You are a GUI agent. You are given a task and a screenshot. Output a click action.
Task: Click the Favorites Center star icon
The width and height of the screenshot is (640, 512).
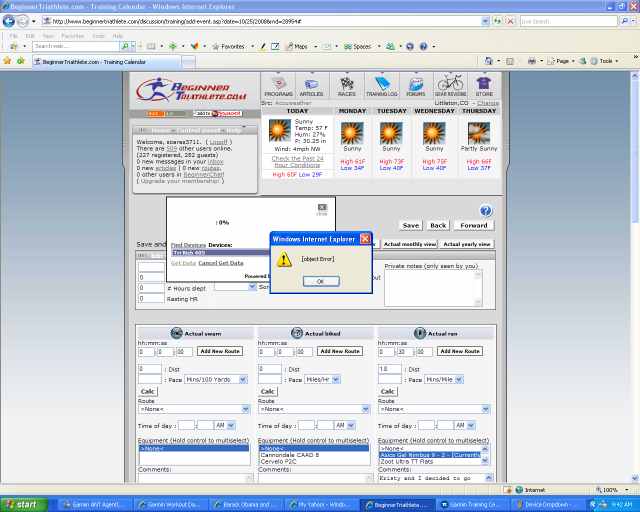[x=7, y=61]
